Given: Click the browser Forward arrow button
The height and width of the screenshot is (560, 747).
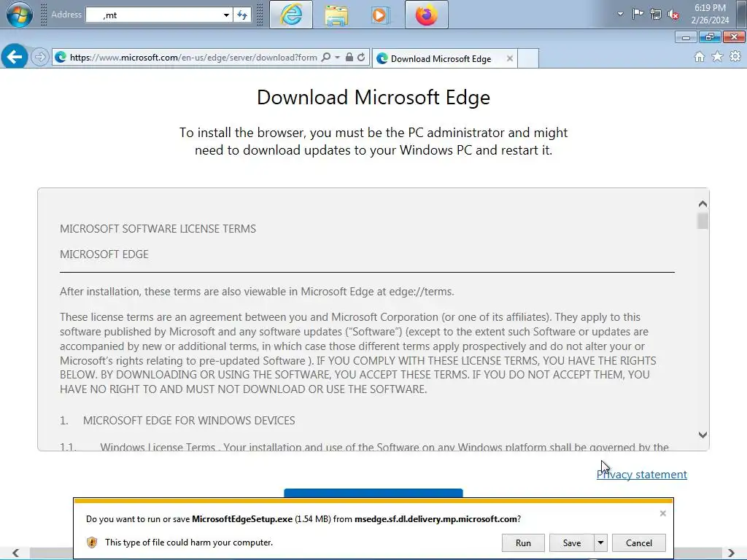Looking at the screenshot, I should click(x=40, y=57).
